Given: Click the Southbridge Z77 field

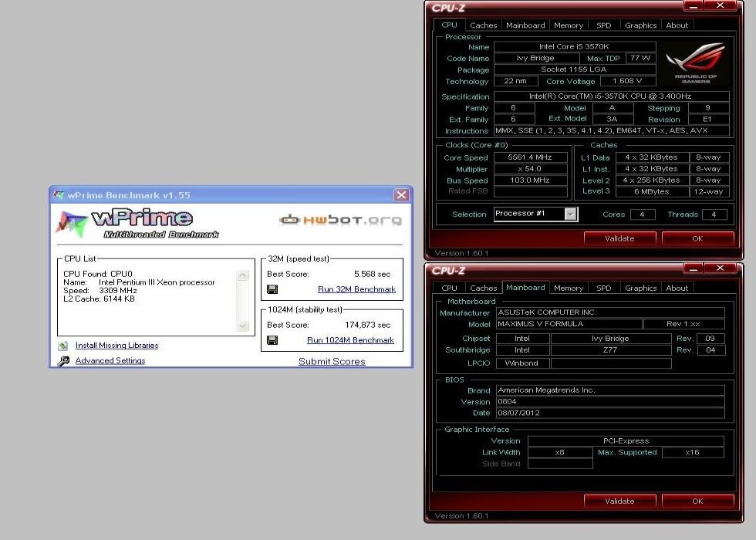Looking at the screenshot, I should [x=611, y=350].
